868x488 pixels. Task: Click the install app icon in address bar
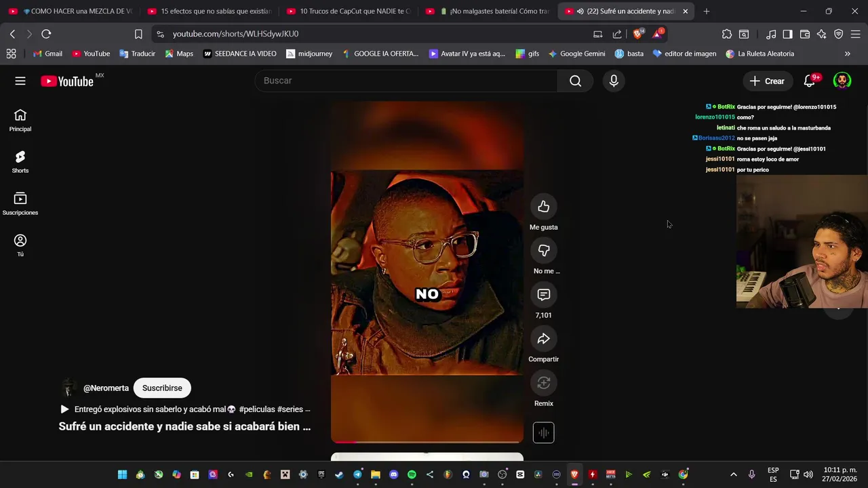(x=597, y=34)
